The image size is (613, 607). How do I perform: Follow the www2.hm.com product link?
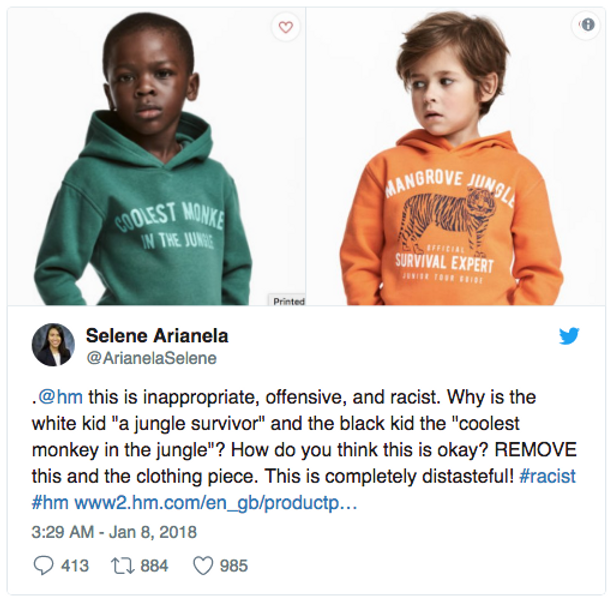click(215, 503)
